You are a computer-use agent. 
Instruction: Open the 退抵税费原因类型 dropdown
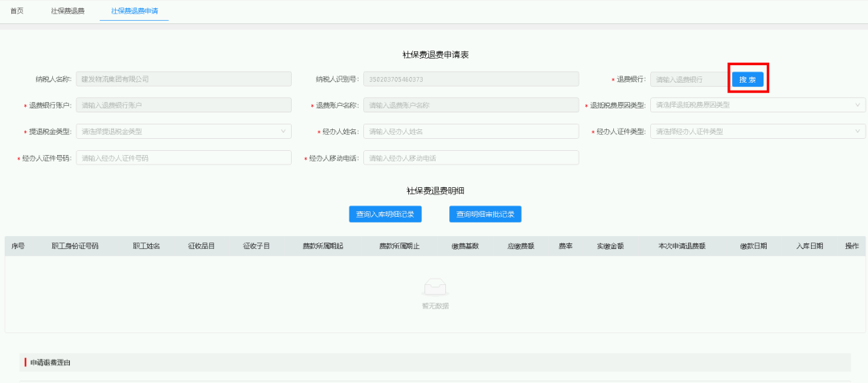[x=758, y=105]
